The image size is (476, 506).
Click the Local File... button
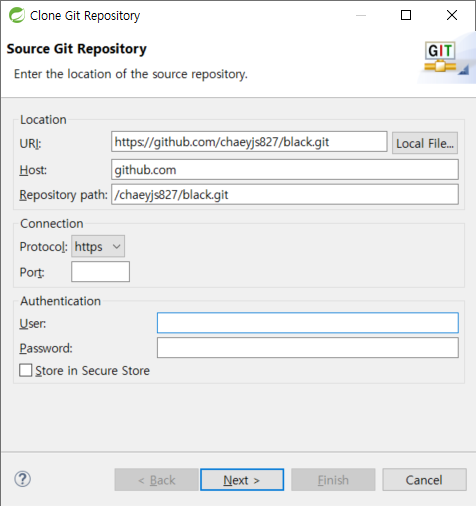coord(425,143)
